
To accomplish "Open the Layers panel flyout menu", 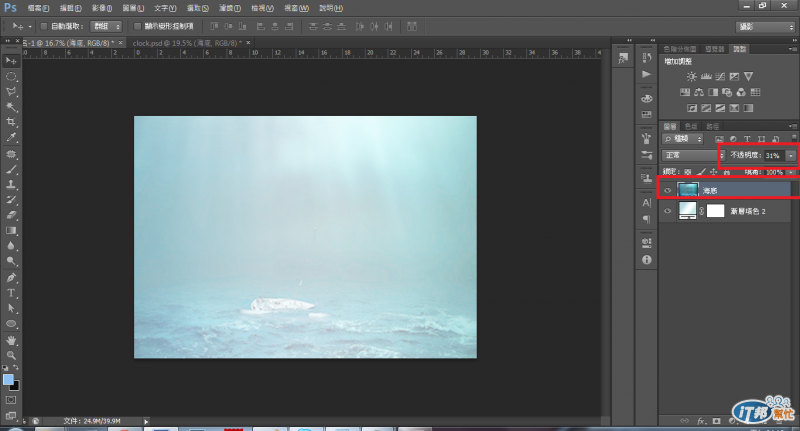I will pos(792,126).
